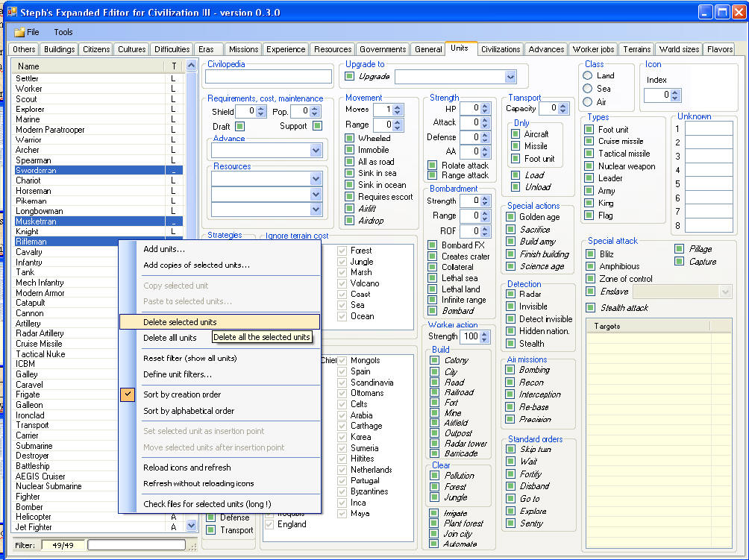The image size is (749, 560).
Task: Open the Flavors tab
Action: click(720, 49)
